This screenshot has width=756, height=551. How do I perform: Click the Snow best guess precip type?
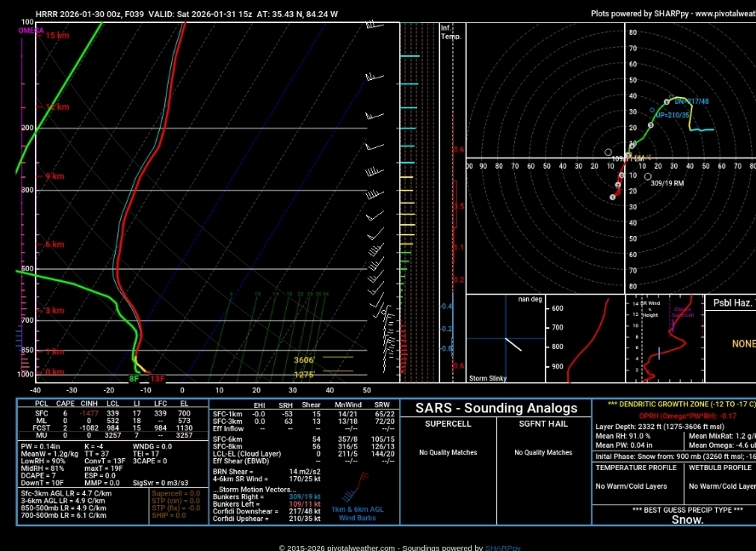click(x=687, y=519)
